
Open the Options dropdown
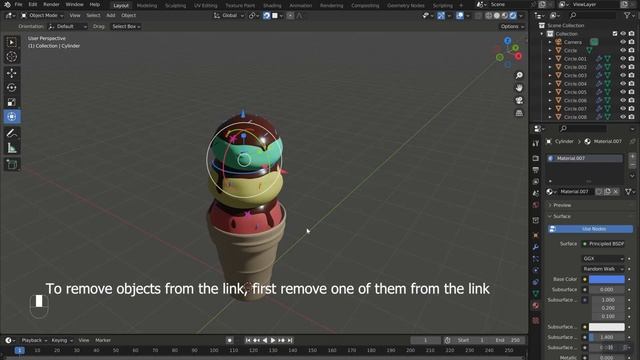click(x=512, y=27)
